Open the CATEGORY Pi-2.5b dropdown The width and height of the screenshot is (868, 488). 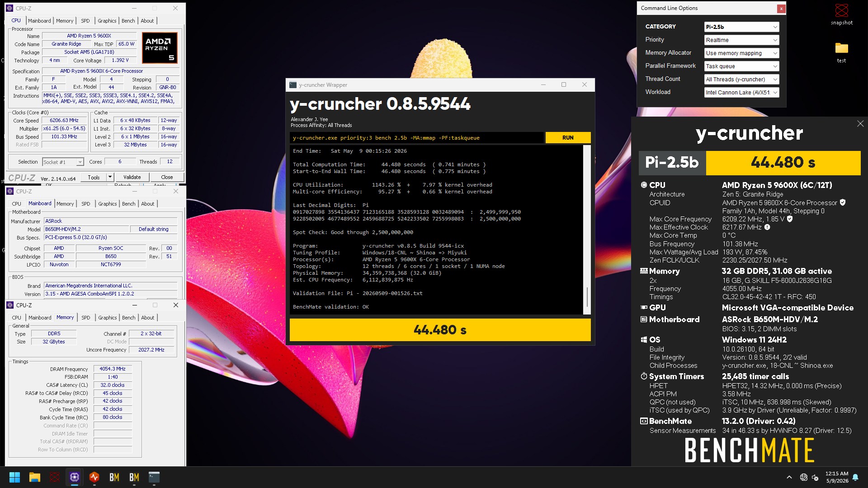point(741,27)
